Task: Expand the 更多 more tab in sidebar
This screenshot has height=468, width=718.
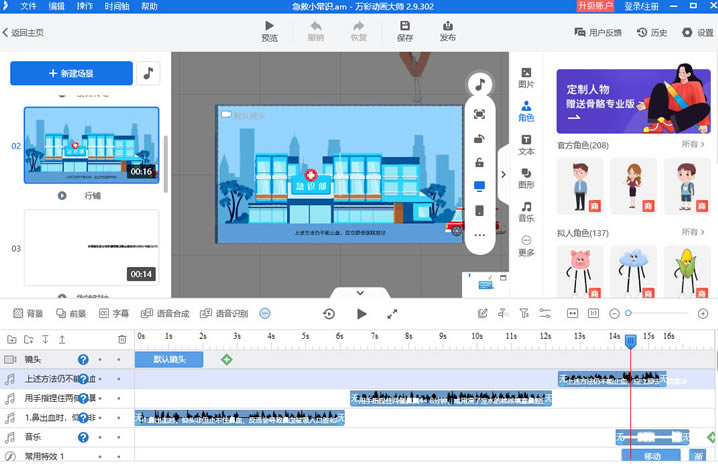Action: [526, 246]
